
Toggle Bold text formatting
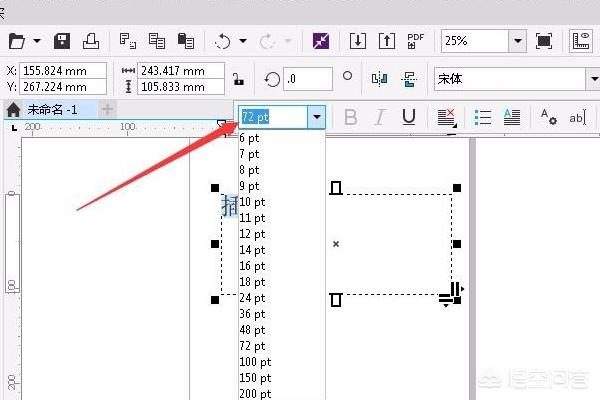(x=350, y=117)
